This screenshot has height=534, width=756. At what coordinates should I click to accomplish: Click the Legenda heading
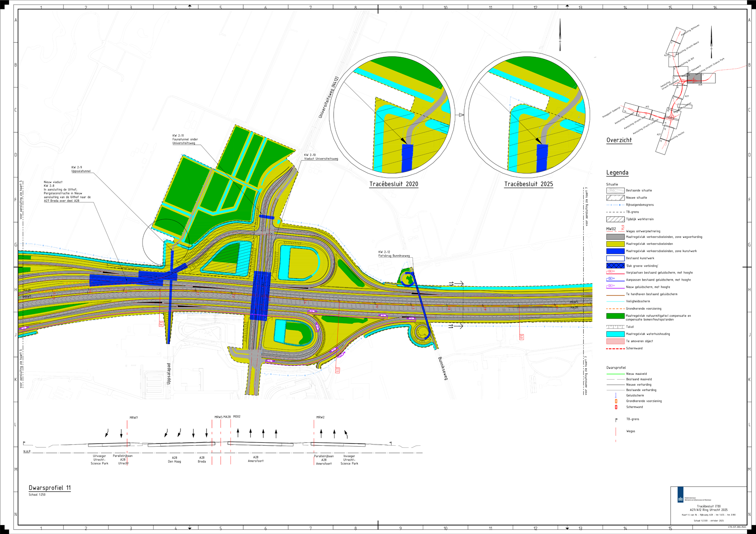click(x=617, y=173)
